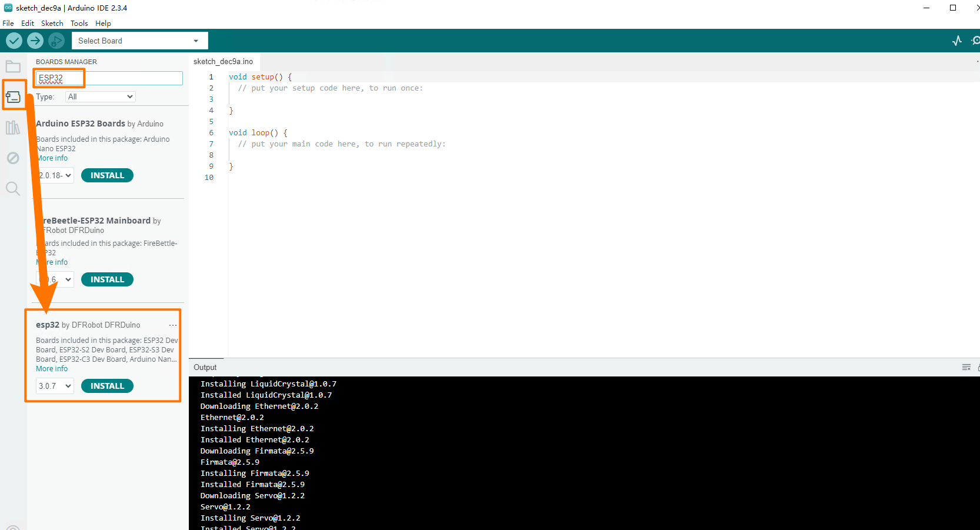This screenshot has width=980, height=530.
Task: Start debugging with the Debug icon
Action: (x=56, y=41)
